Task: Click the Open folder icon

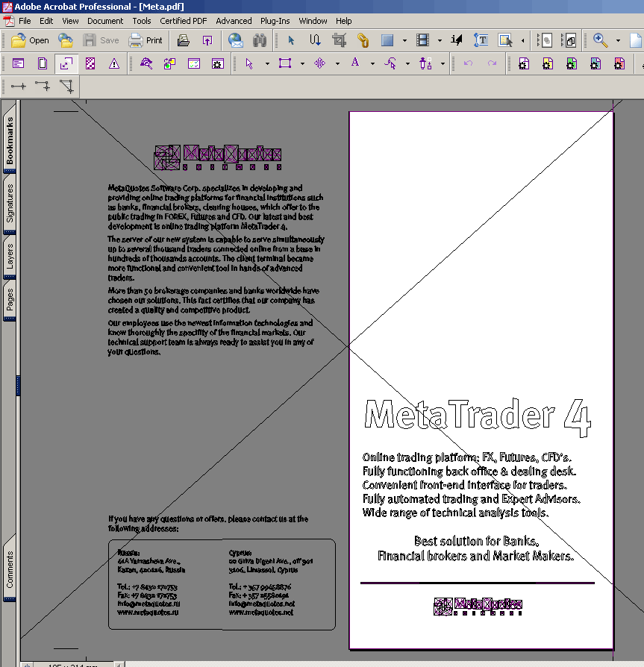Action: (19, 40)
